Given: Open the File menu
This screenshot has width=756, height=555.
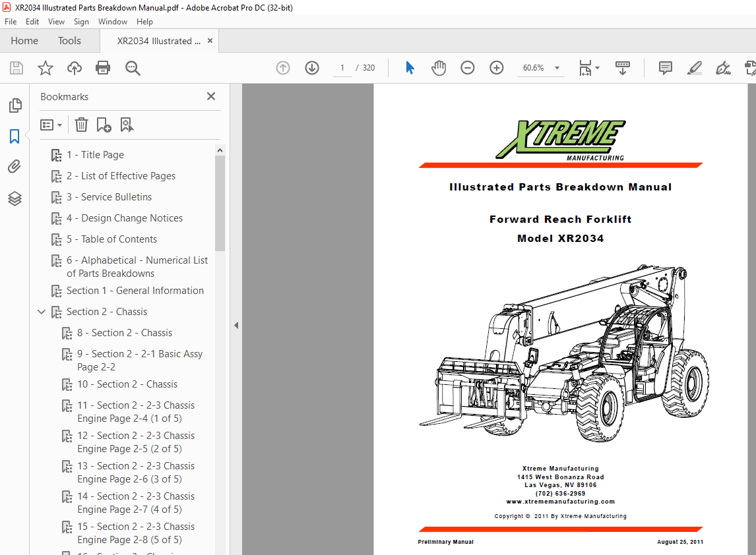Looking at the screenshot, I should pyautogui.click(x=11, y=22).
